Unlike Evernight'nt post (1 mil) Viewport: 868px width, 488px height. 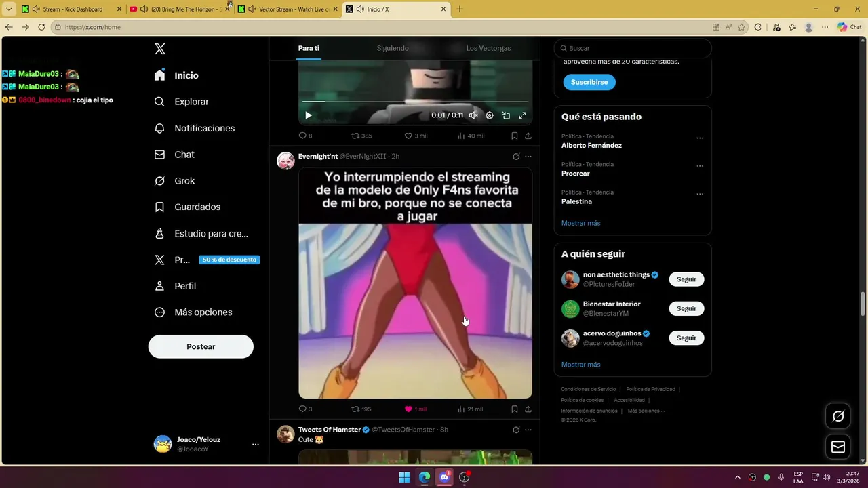[x=415, y=409]
